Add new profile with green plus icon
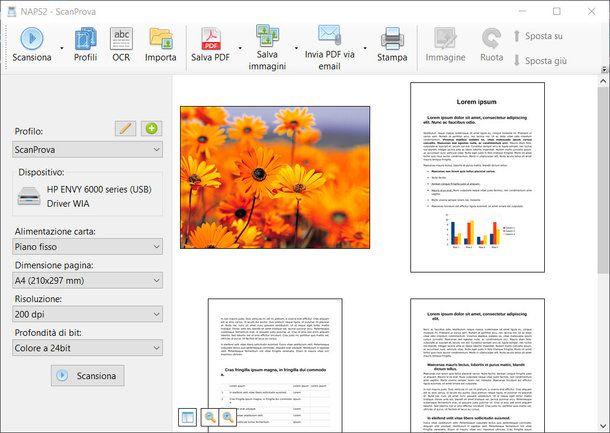This screenshot has width=610, height=433. [152, 128]
